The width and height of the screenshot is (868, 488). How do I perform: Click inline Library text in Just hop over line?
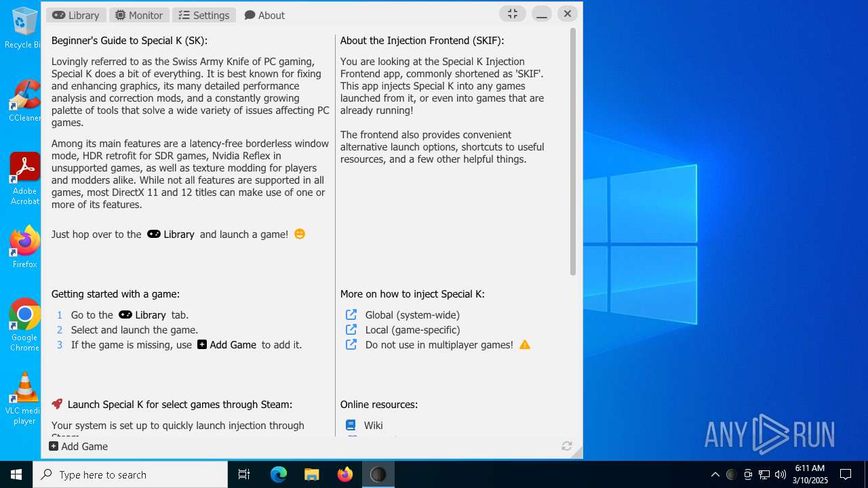[x=178, y=235]
